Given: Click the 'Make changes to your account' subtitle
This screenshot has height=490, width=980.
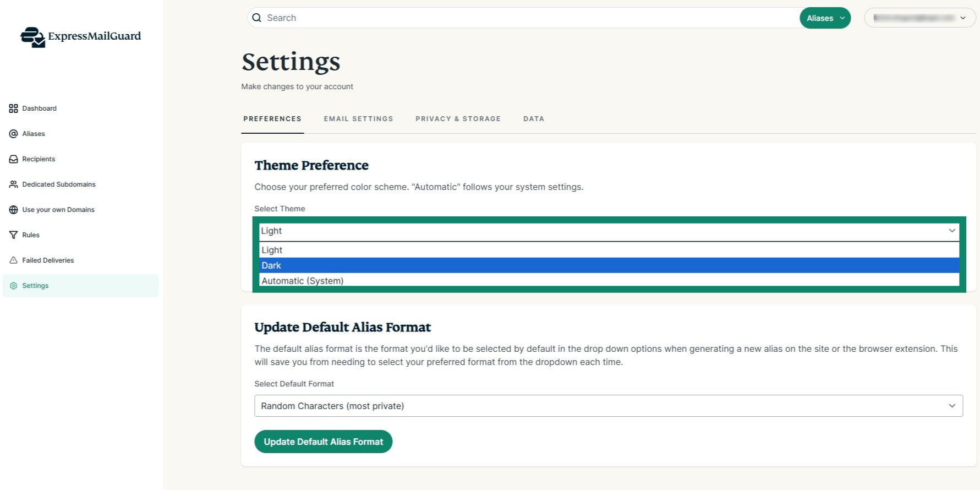Looking at the screenshot, I should click(297, 86).
